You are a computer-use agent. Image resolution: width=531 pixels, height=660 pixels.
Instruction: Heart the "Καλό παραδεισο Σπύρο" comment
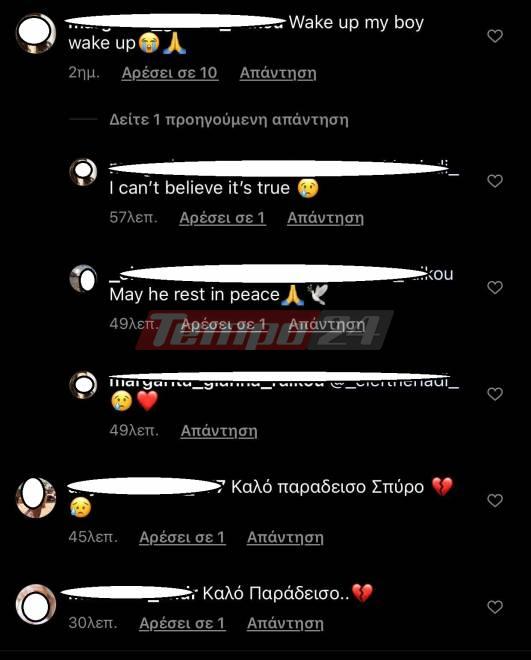coord(495,500)
